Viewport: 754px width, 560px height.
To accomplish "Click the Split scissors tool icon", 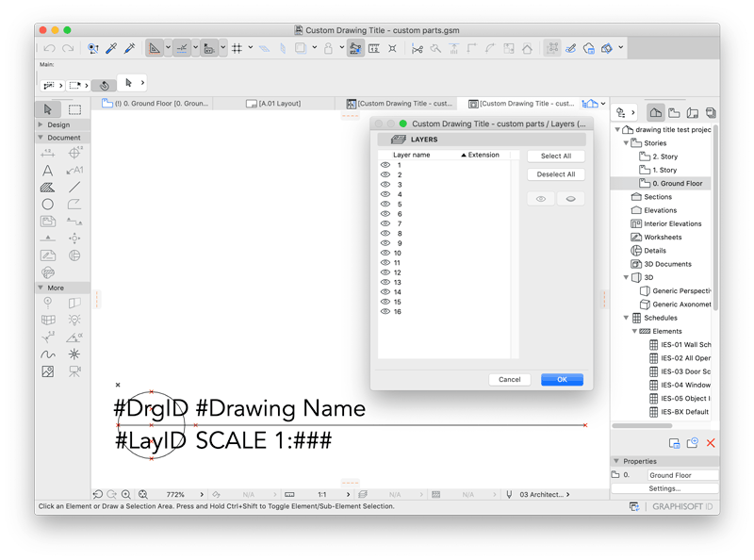I will pyautogui.click(x=417, y=48).
